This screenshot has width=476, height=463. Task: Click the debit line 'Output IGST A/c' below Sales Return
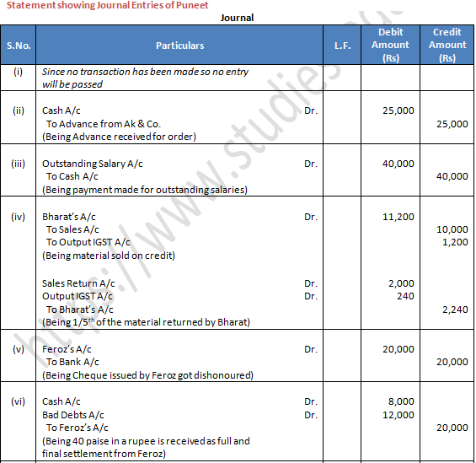pos(78,296)
